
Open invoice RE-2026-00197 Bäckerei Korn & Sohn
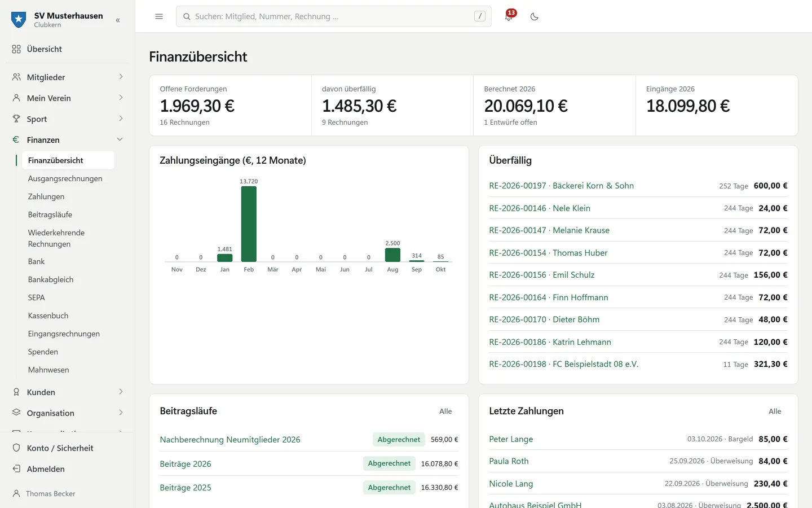point(561,186)
